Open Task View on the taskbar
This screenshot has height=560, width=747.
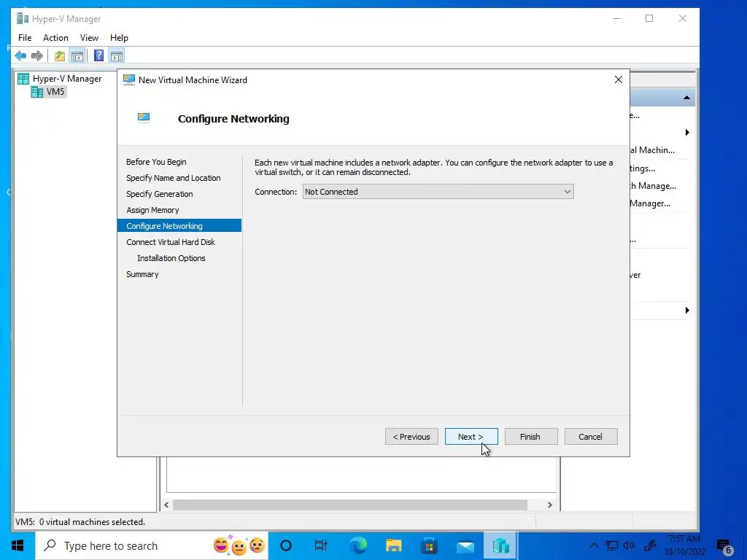pos(321,545)
